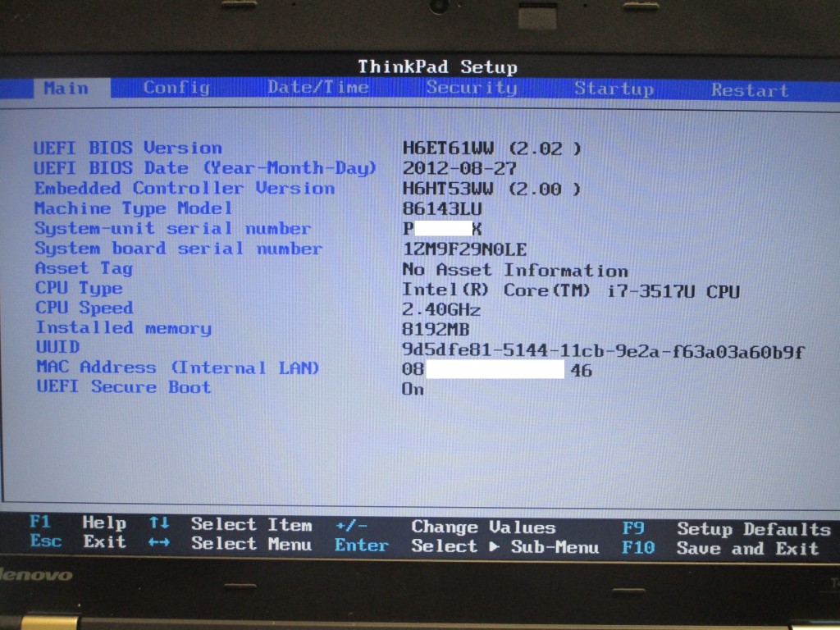Click the UEFI BIOS Version label
Screen dimensions: 840x630
(x=127, y=148)
